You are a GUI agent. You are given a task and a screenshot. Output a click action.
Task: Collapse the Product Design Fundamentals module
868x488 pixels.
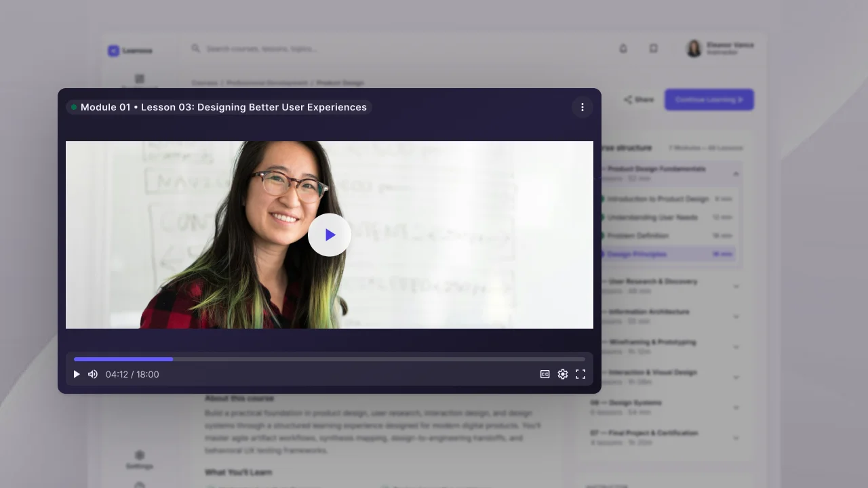tap(736, 174)
